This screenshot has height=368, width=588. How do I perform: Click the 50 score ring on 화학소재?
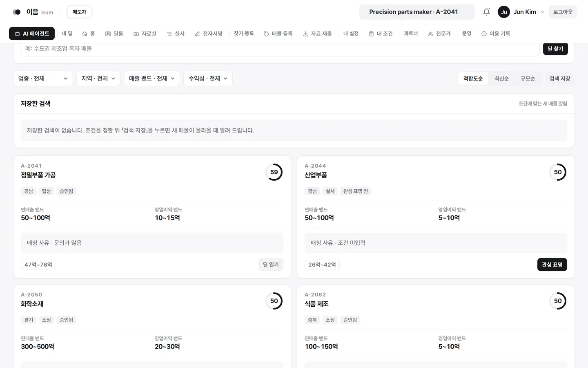tap(274, 301)
